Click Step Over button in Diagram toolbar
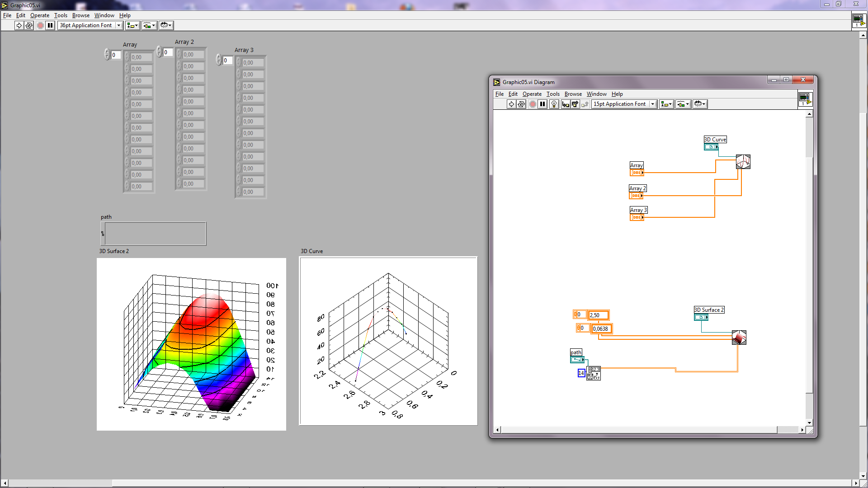Image resolution: width=868 pixels, height=488 pixels. [x=575, y=104]
